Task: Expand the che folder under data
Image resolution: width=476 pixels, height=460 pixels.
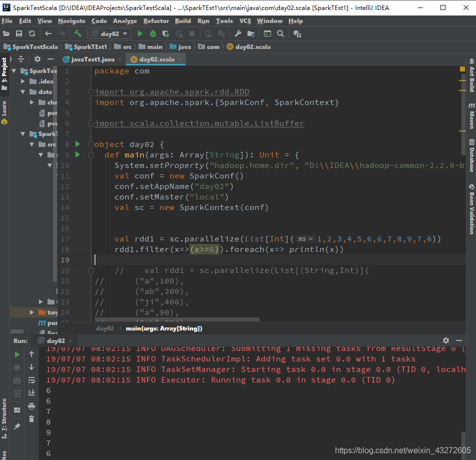Action: (32, 102)
